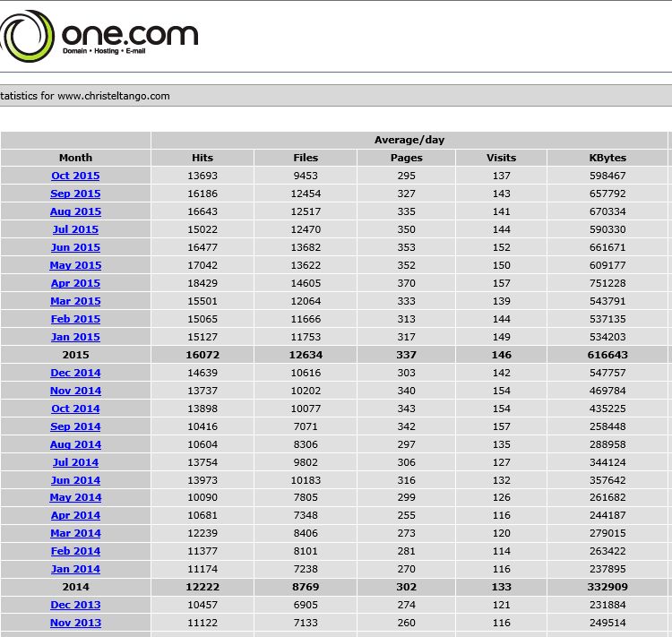Viewport: 672px width, 637px height.
Task: Click the Oct 2015 KBytes value 598467
Action: coord(607,176)
